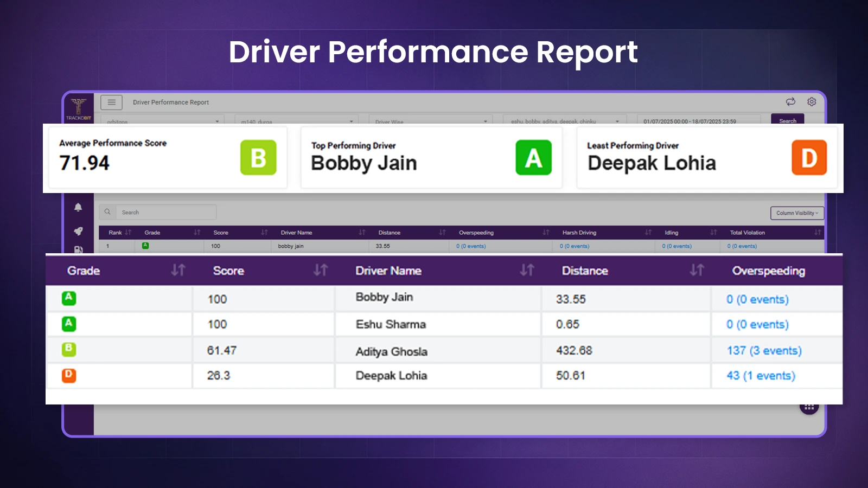Click the date range field showing 01/07/2025 - 18/07/2025
This screenshot has height=488, width=868.
pyautogui.click(x=699, y=120)
